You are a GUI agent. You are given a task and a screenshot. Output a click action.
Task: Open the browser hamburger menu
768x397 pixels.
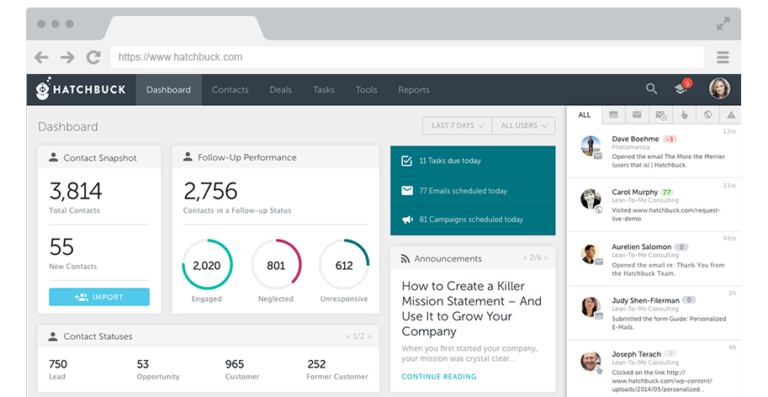[x=723, y=57]
